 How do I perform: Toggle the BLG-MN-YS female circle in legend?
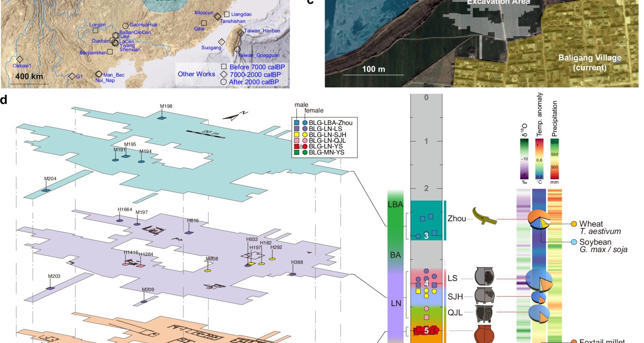(305, 152)
